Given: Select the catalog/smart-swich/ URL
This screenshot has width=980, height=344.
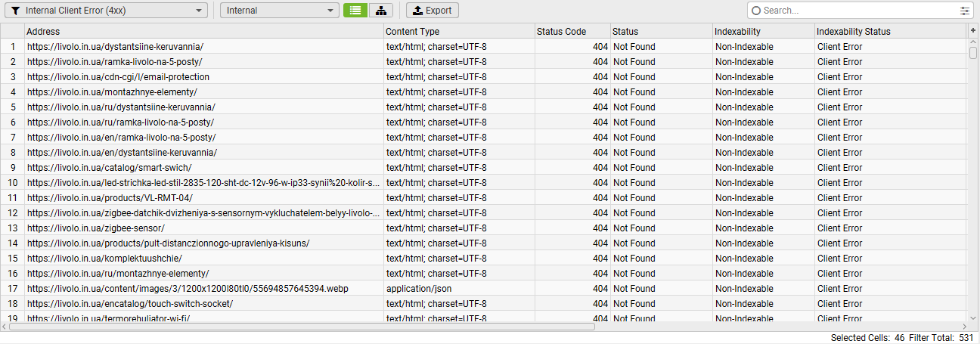Looking at the screenshot, I should (110, 168).
